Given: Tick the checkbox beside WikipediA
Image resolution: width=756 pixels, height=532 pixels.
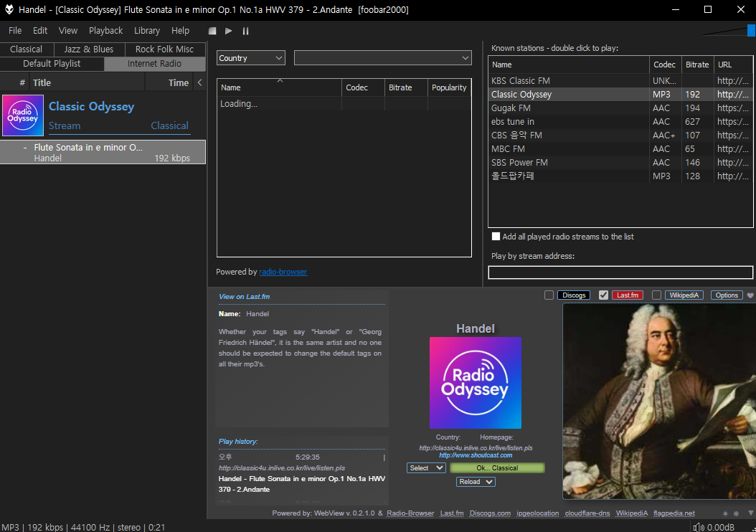Looking at the screenshot, I should click(656, 295).
